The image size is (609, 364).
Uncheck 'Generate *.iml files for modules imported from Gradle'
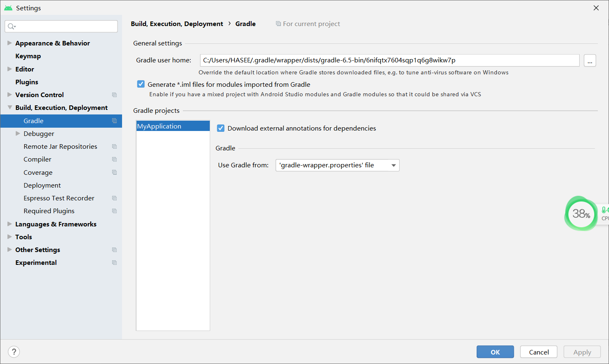(141, 84)
